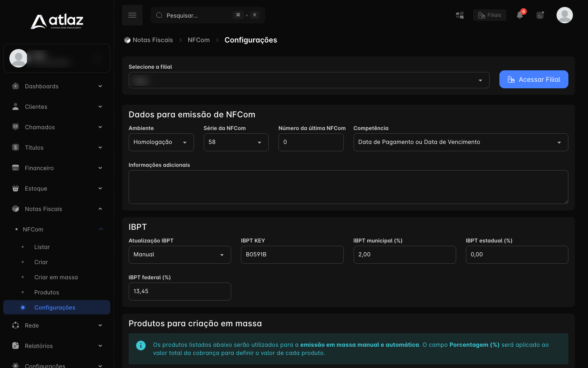Open the Selecione a filial dropdown
This screenshot has height=368, width=588.
(309, 80)
